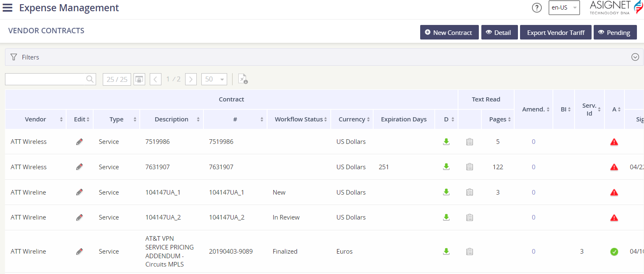Download document for contract 20190403-9089
Image resolution: width=644 pixels, height=274 pixels.
pos(446,252)
